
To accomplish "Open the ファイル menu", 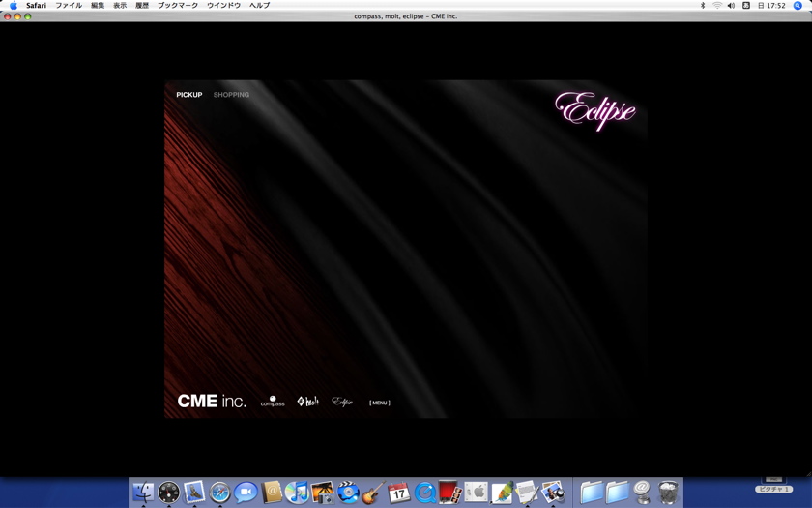I will pyautogui.click(x=69, y=5).
